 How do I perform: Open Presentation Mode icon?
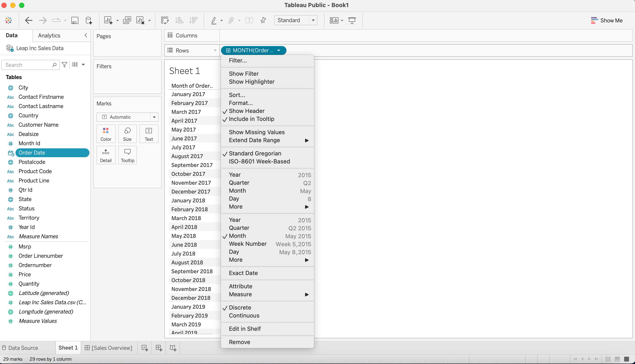pyautogui.click(x=352, y=20)
